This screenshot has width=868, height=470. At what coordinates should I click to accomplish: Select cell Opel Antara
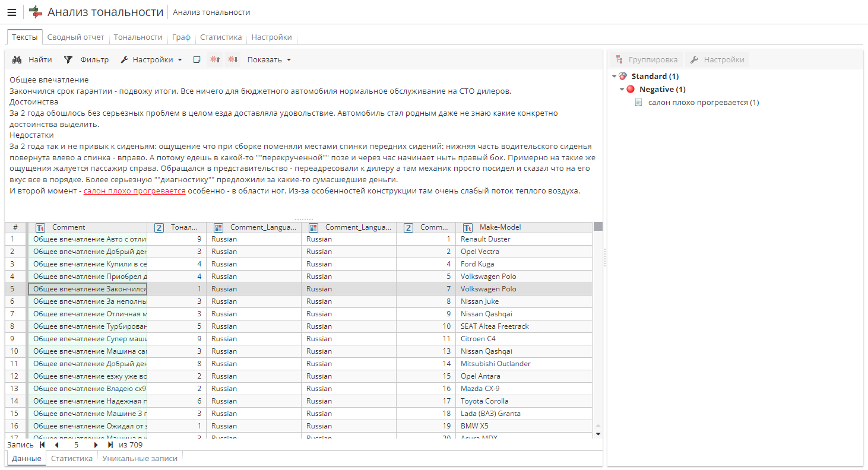click(524, 376)
